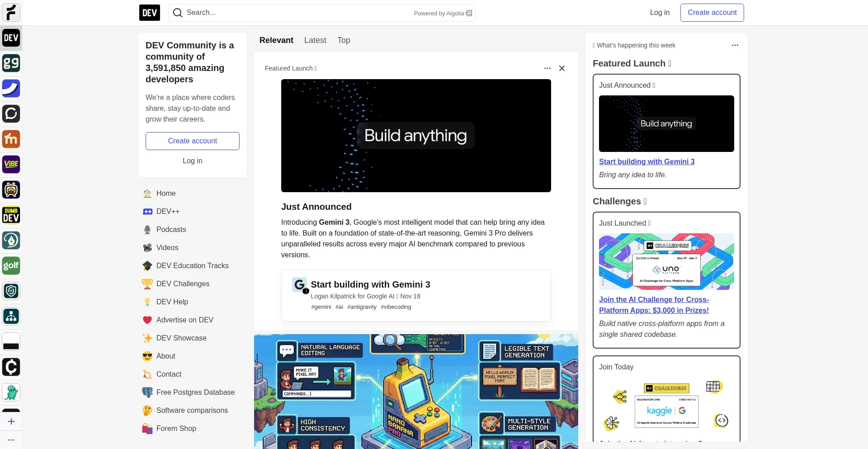Screen dimensions: 868x449
Task: Open Podcasts in left navigation
Action: point(193,230)
